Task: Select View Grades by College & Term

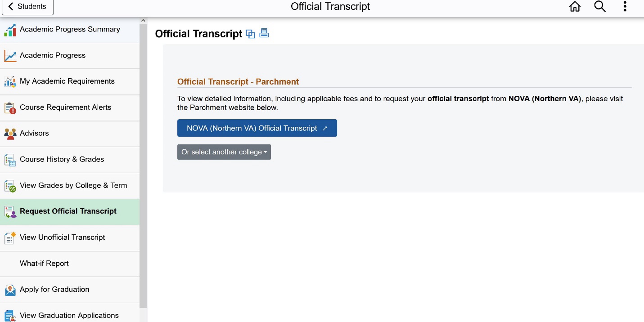Action: tap(70, 186)
